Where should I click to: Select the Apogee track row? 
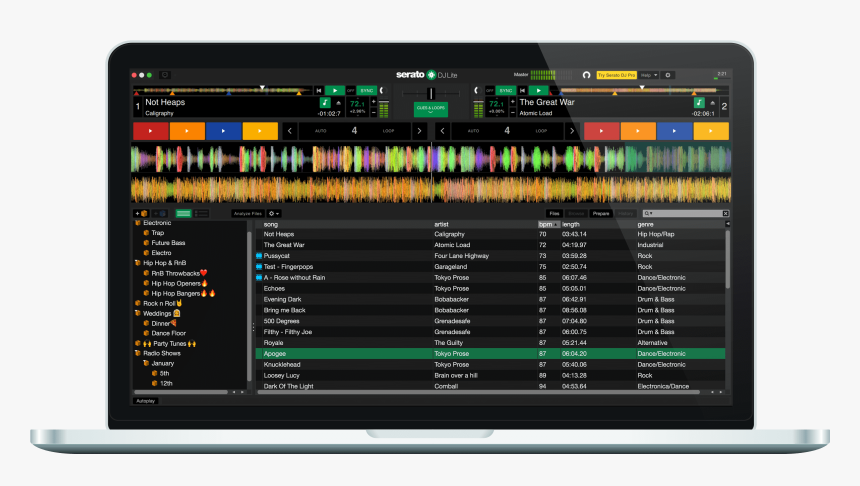(490, 354)
